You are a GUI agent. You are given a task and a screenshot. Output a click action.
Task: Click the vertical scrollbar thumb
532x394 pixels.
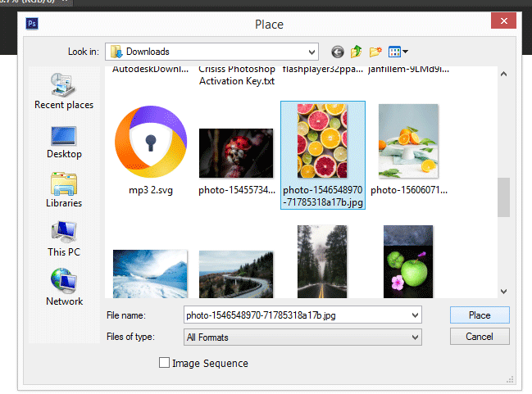[503, 197]
